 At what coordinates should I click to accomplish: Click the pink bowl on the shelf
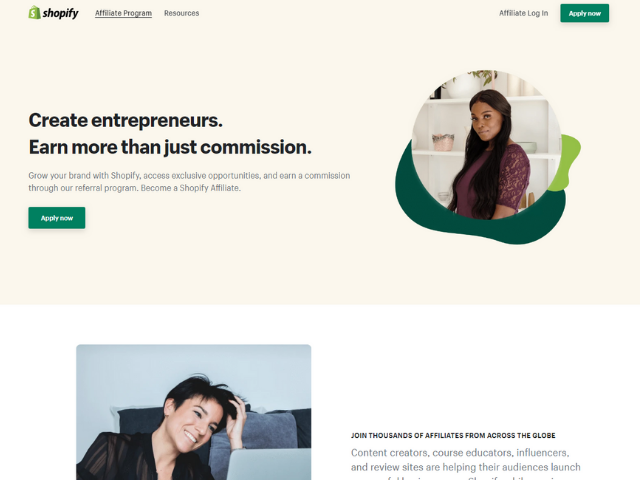[443, 142]
